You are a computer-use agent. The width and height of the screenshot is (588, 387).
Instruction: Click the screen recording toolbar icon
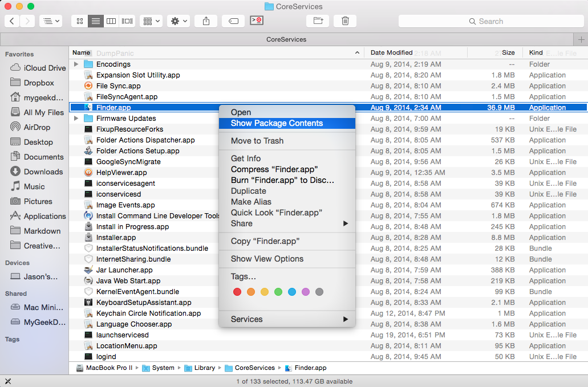point(257,20)
